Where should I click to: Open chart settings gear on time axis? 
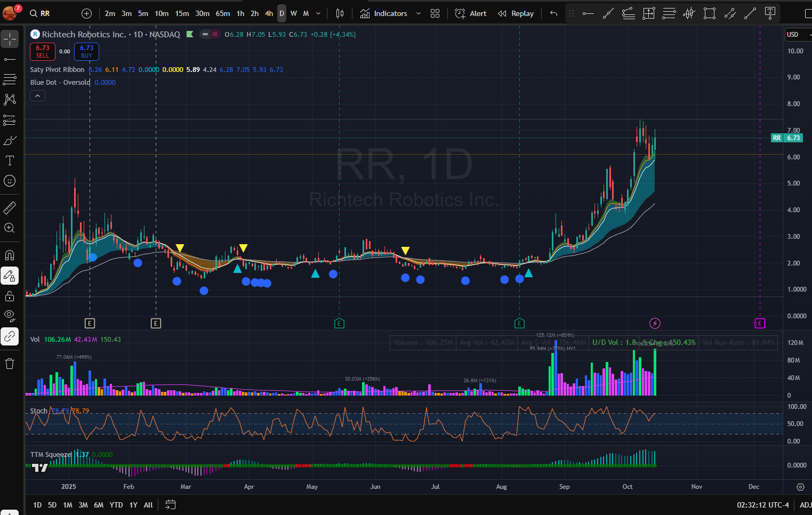click(800, 487)
